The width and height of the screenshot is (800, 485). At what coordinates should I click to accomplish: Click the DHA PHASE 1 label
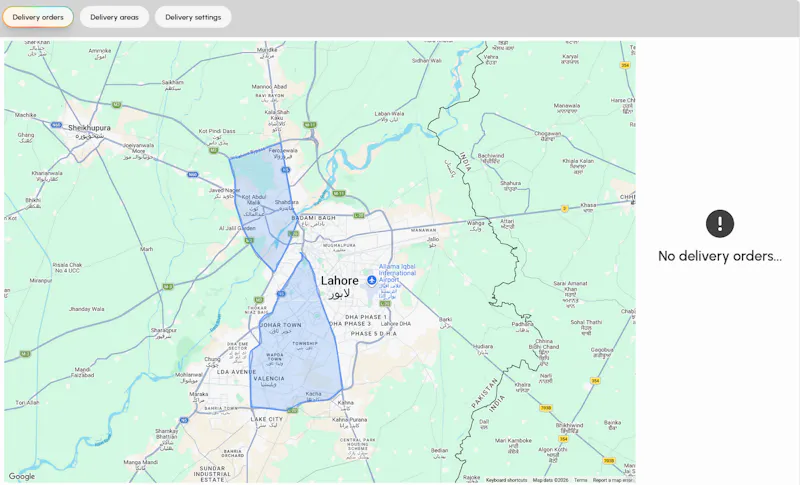click(366, 317)
